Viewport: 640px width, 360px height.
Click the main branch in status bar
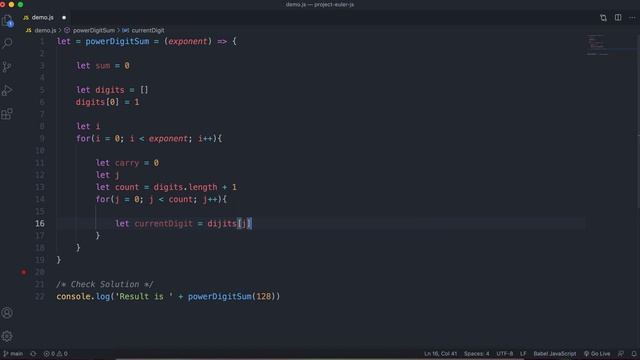13,353
